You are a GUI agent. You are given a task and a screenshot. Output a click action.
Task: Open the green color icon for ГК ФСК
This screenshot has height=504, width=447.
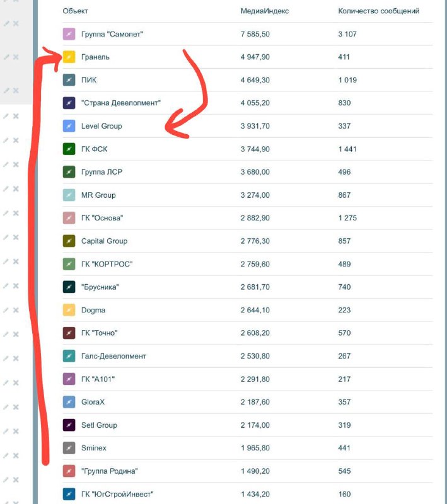click(x=69, y=149)
